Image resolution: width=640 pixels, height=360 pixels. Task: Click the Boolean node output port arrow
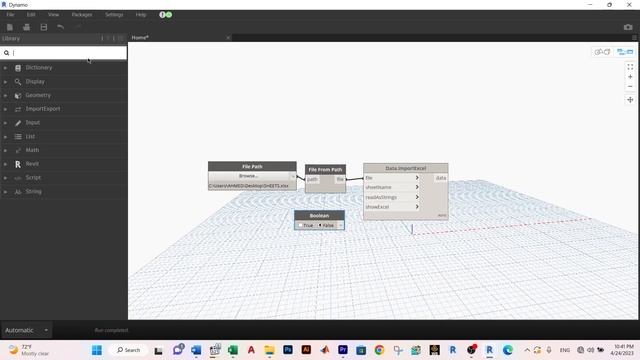pos(341,225)
